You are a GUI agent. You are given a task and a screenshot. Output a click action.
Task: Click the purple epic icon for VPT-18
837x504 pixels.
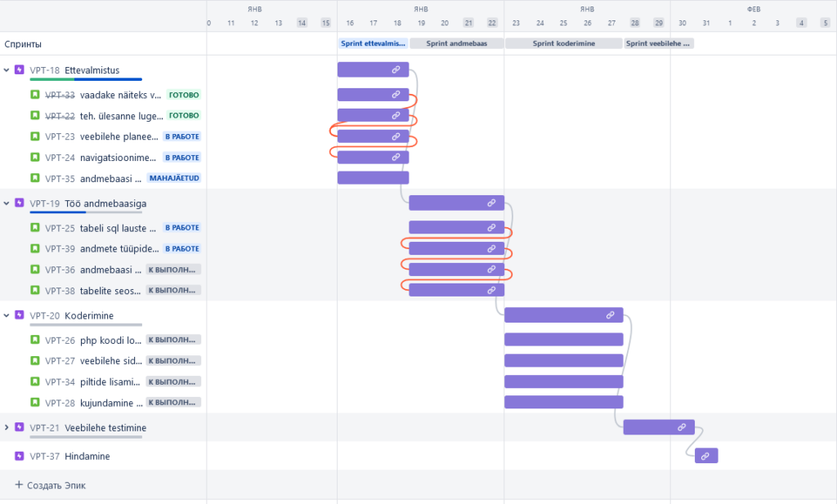(20, 70)
